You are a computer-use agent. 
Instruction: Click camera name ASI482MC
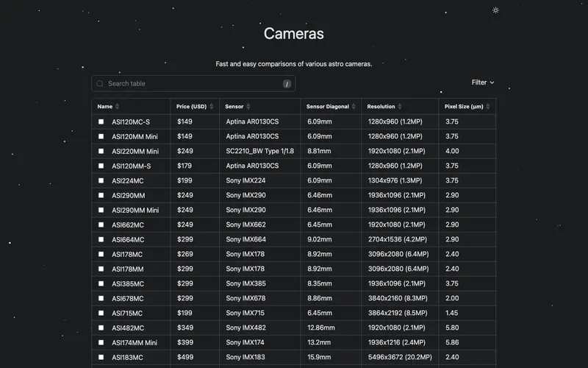[x=128, y=328]
